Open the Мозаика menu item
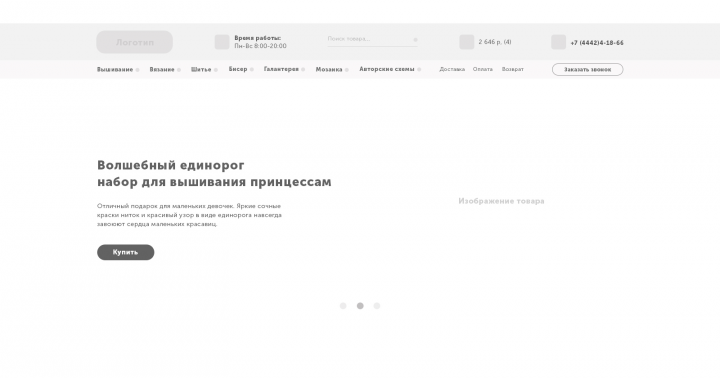Viewport: 720px width, 378px height. pyautogui.click(x=329, y=70)
